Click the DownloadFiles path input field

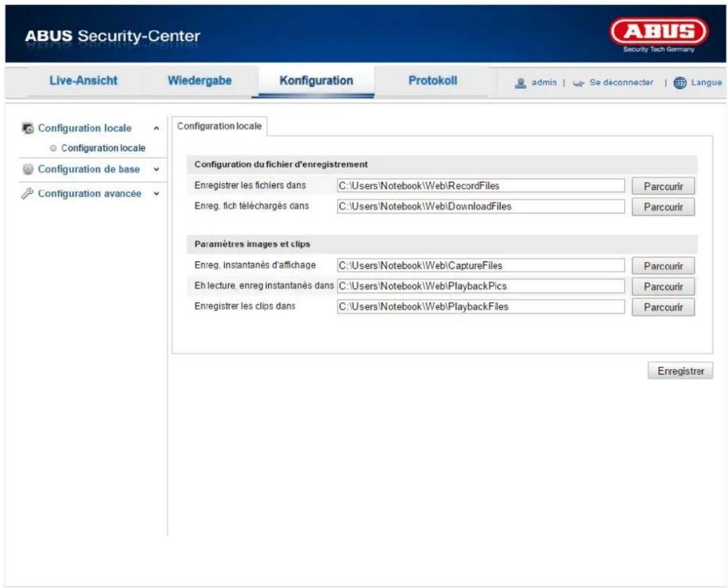coord(481,206)
